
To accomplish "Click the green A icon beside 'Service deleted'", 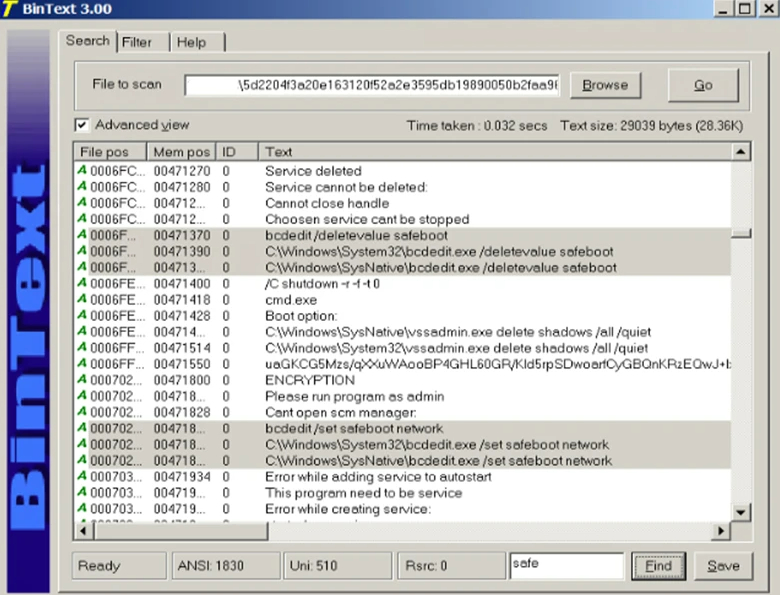I will pyautogui.click(x=82, y=171).
